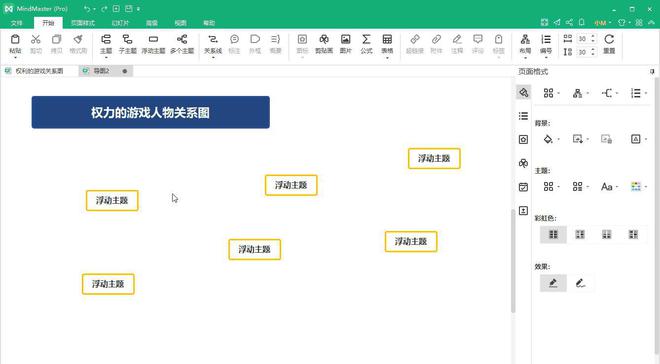This screenshot has width=660, height=364.
Task: Open the clipart clover icon in sidebar
Action: tap(523, 163)
